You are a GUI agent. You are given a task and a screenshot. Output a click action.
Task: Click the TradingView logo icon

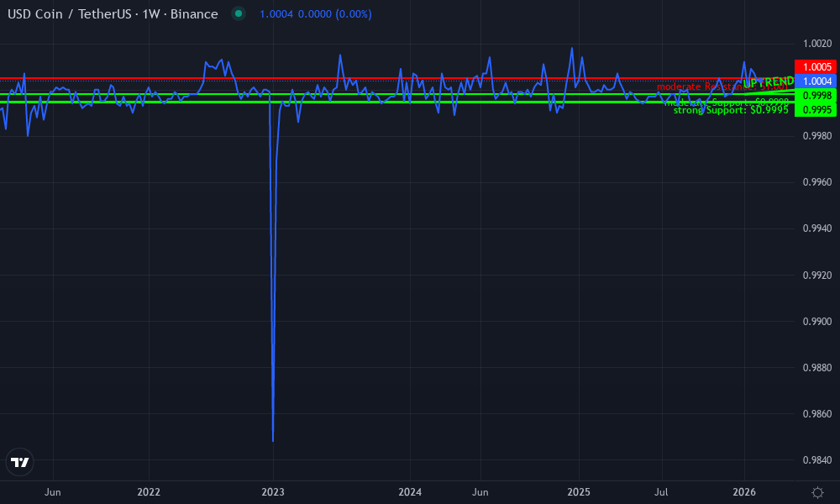(20, 462)
